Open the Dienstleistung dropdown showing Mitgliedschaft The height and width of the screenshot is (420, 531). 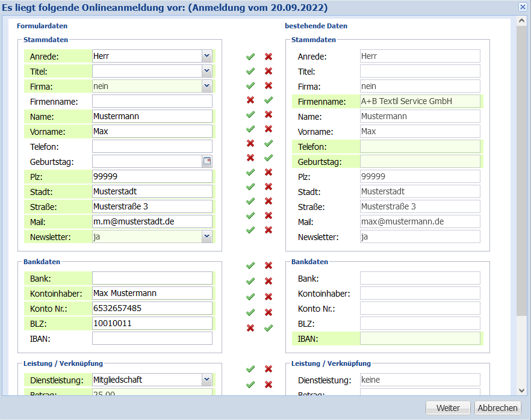click(207, 380)
